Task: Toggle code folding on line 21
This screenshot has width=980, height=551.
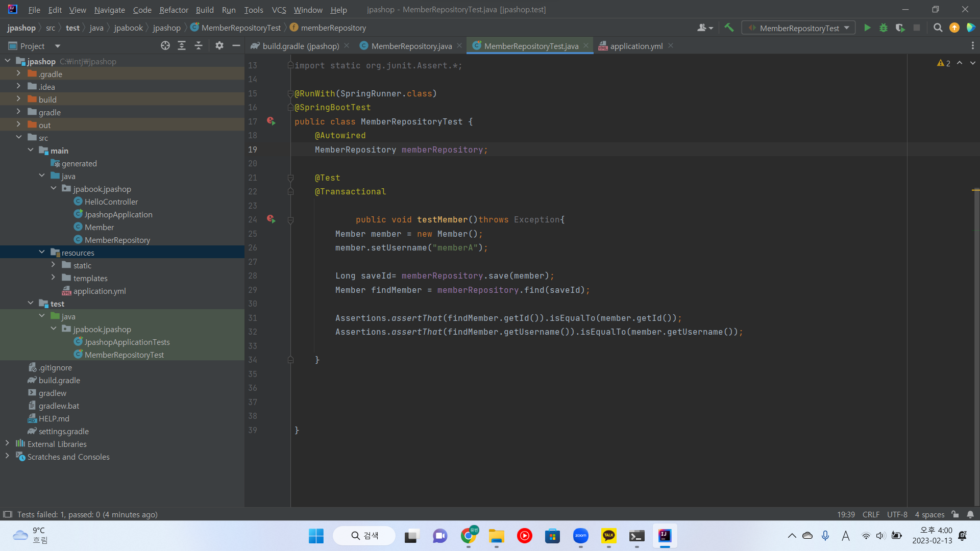Action: [290, 178]
